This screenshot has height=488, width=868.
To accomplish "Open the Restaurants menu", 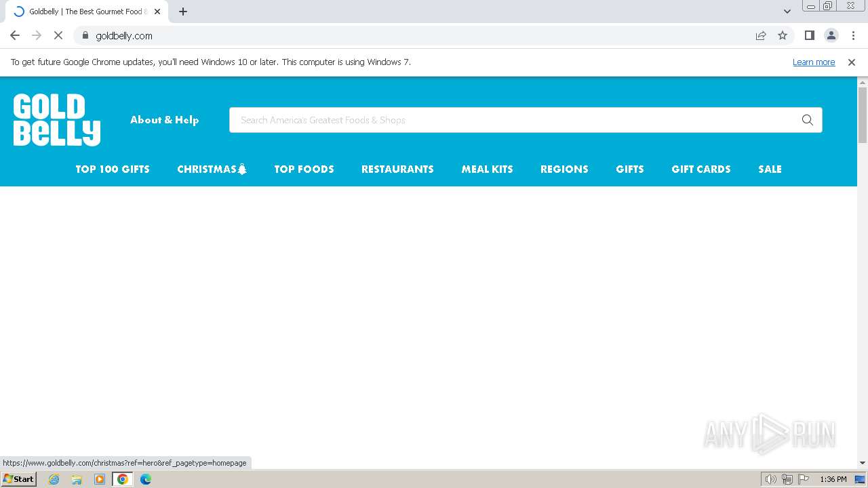I will (397, 169).
